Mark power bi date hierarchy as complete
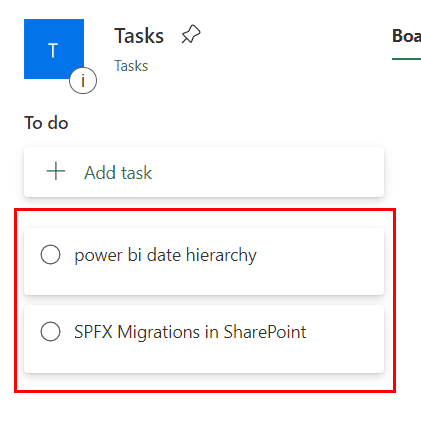Viewport: 421px width, 427px height. tap(50, 255)
